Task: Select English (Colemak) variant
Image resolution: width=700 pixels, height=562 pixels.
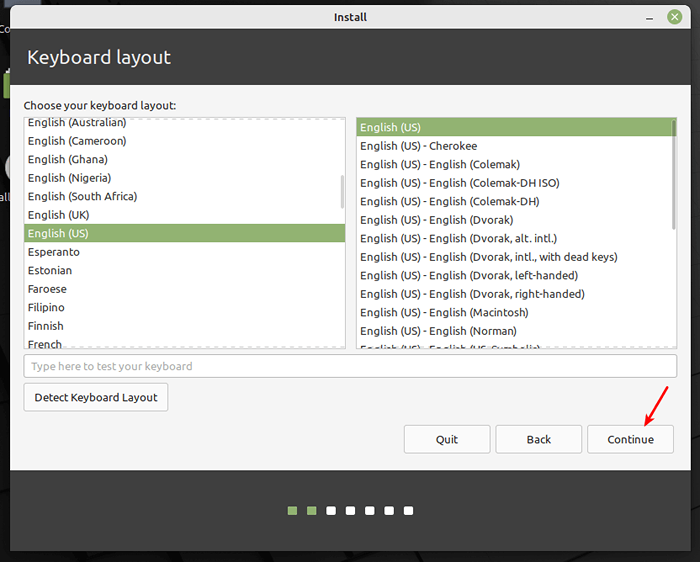Action: point(514,165)
